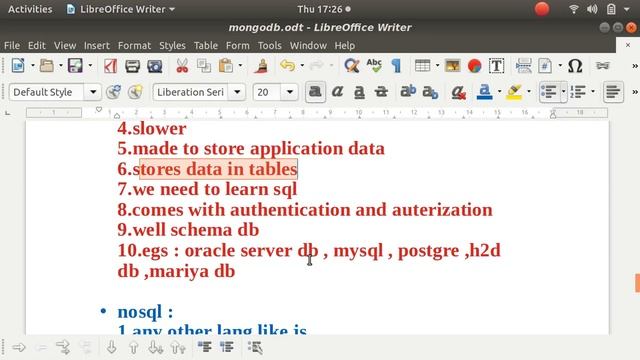
Task: Insert a field using the # page icon
Action: [545, 66]
